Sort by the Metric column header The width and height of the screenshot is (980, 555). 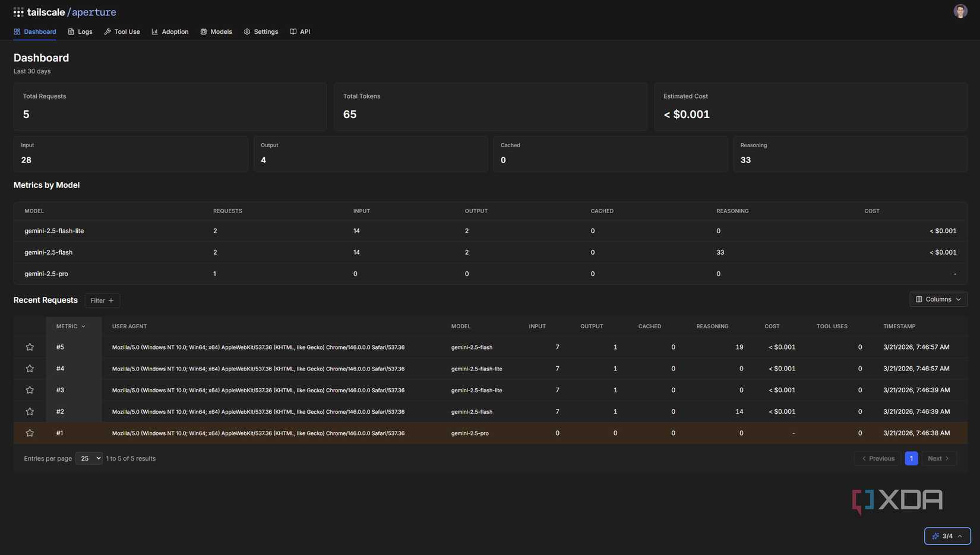coord(71,326)
